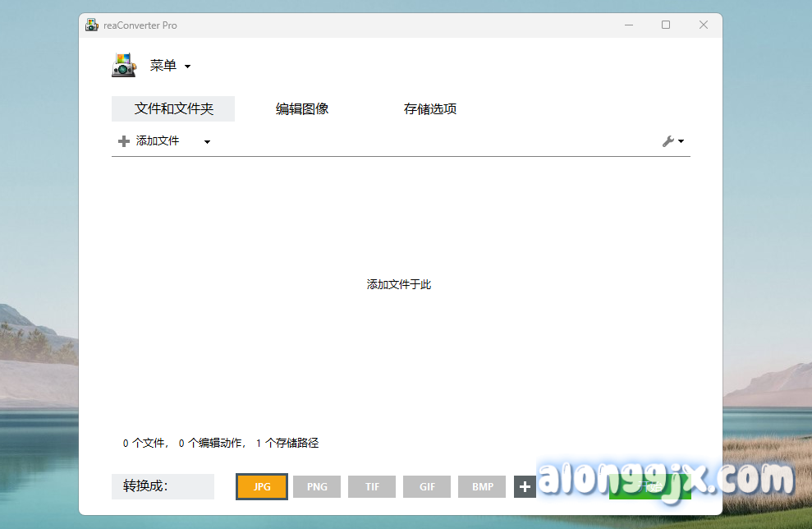Open the 存储选项 tab

click(429, 109)
